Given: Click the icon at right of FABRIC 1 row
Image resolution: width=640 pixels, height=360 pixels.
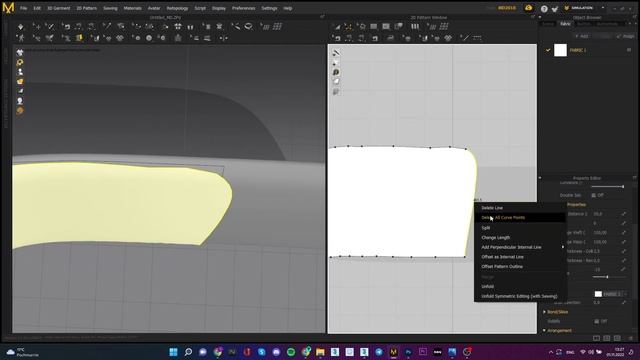Looking at the screenshot, I should 629,50.
